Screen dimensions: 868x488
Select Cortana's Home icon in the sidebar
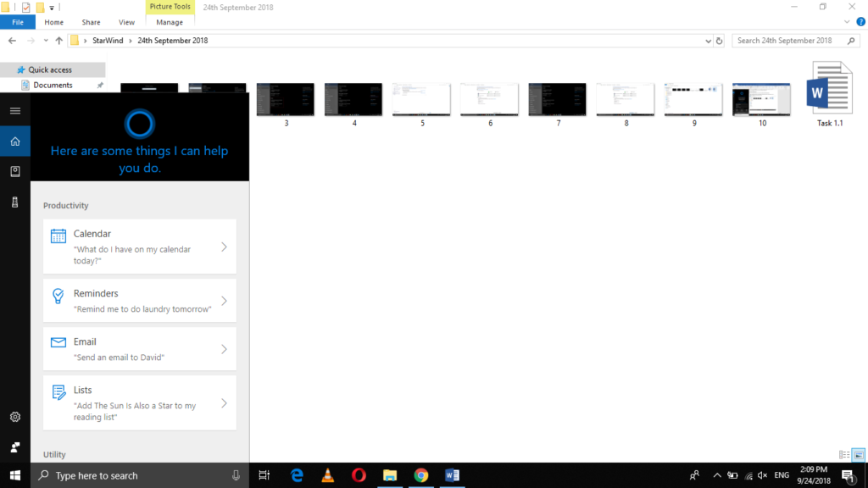coord(14,141)
